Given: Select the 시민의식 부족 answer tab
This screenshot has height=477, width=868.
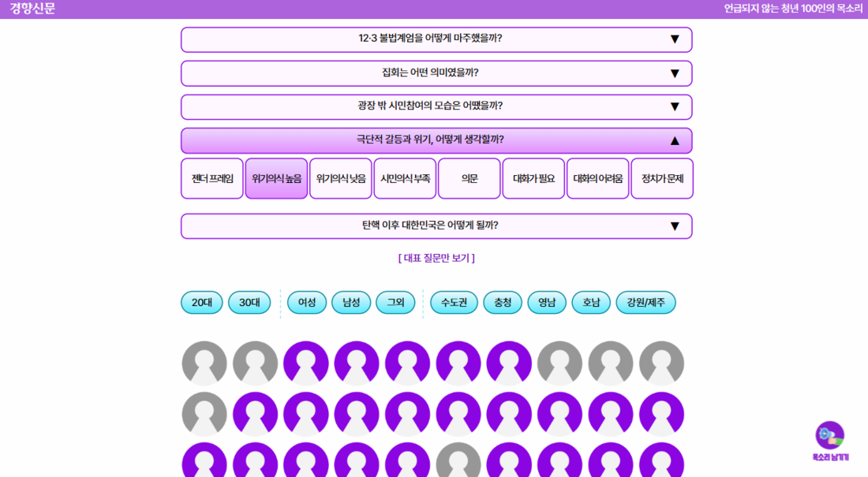Looking at the screenshot, I should coord(405,179).
